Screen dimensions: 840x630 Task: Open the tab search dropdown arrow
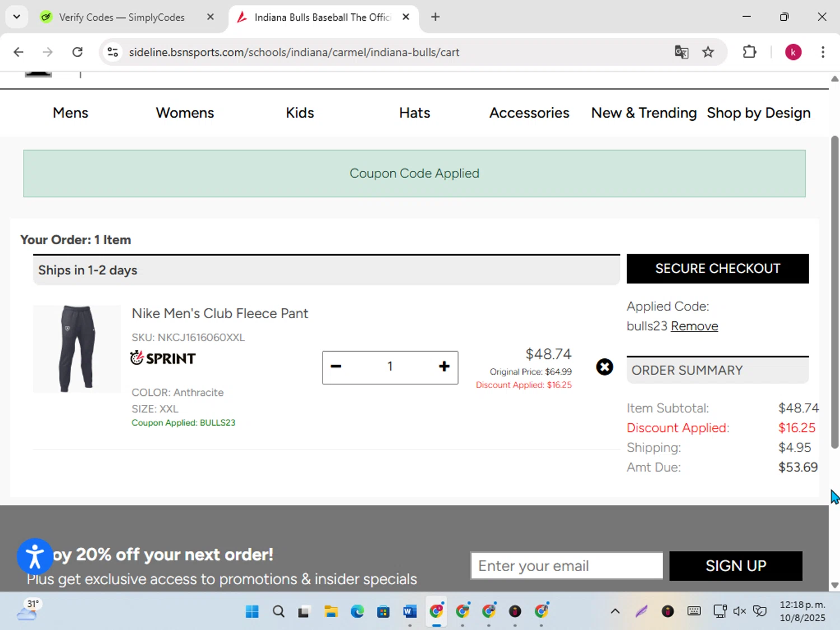point(16,17)
